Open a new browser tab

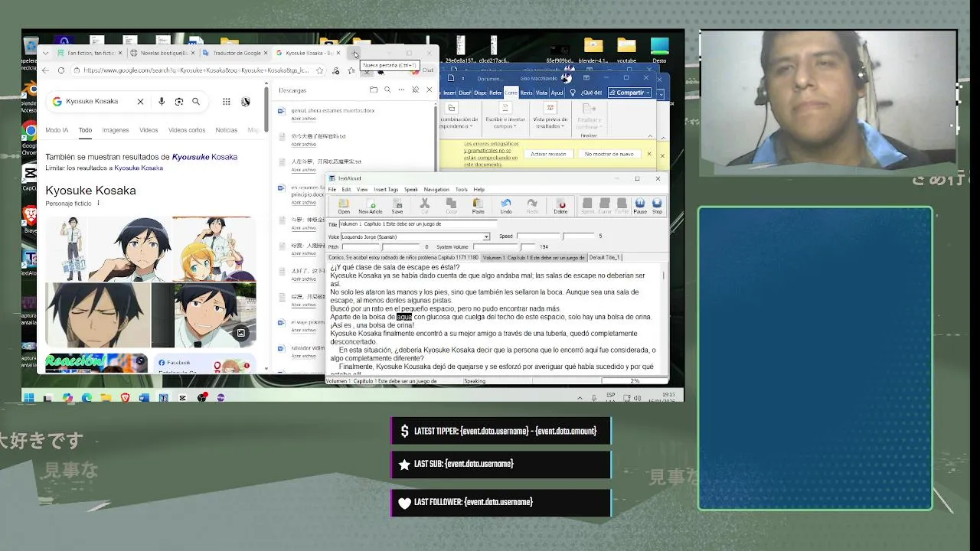click(354, 53)
